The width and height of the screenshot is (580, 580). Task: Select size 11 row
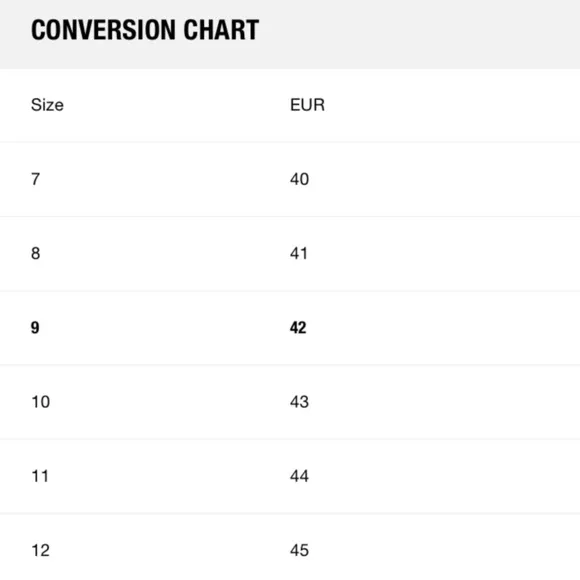point(290,476)
